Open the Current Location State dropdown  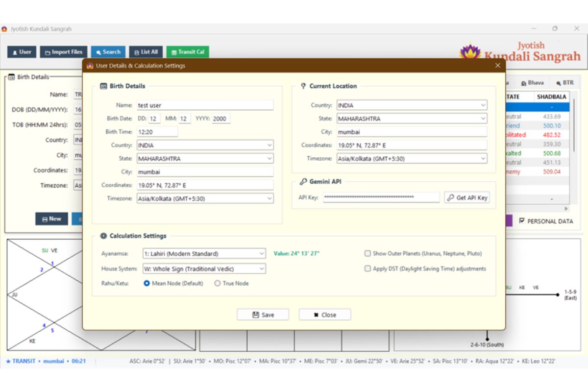click(412, 119)
